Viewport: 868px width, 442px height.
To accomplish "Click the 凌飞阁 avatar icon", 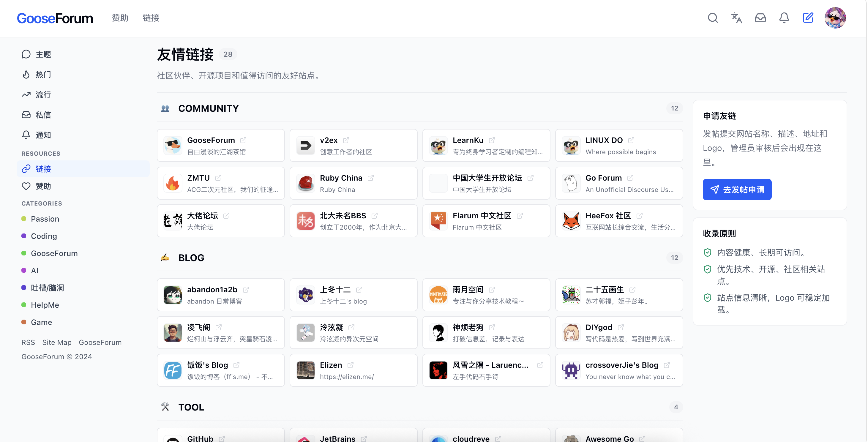I will pos(173,332).
